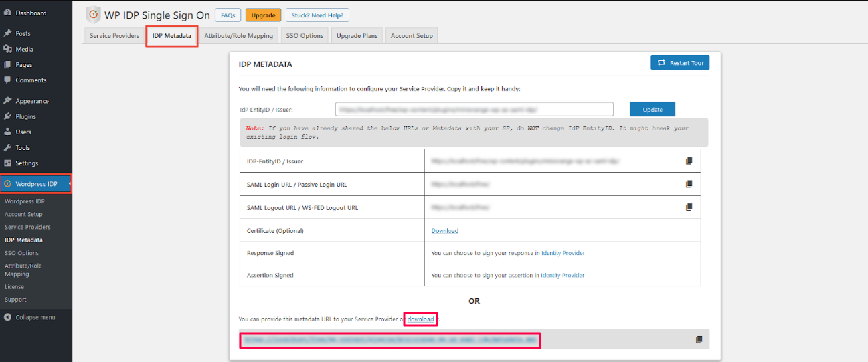This screenshot has height=362, width=868.
Task: Click the Media icon in sidebar
Action: click(x=7, y=49)
